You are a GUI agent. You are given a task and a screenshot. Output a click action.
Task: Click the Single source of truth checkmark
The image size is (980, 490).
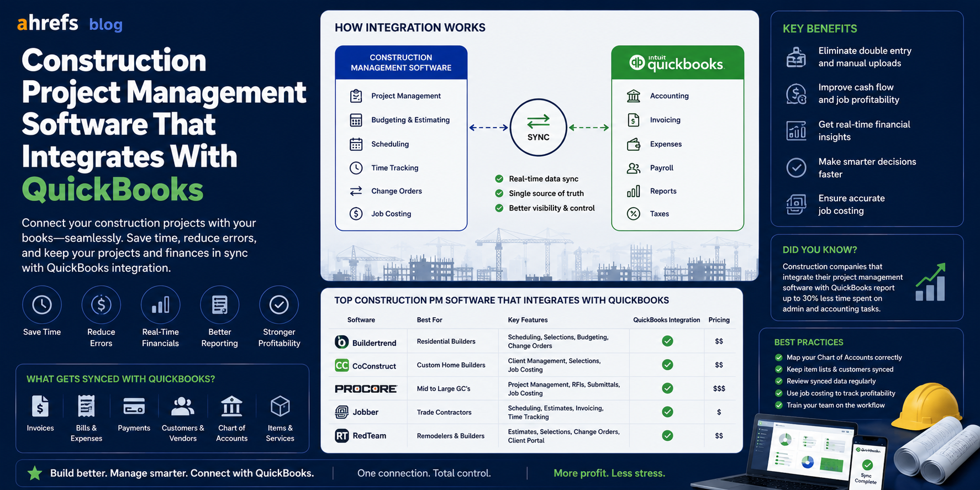point(499,193)
